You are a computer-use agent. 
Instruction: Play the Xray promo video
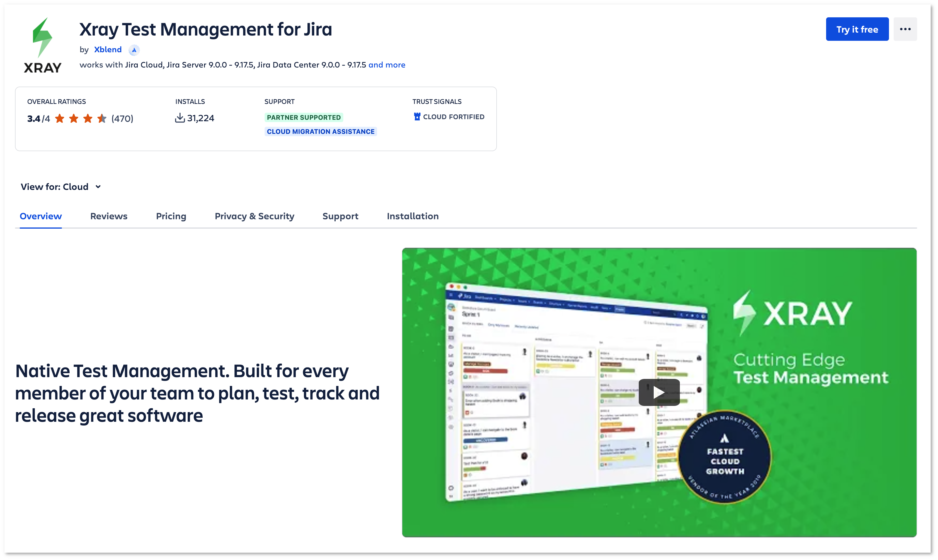point(659,392)
